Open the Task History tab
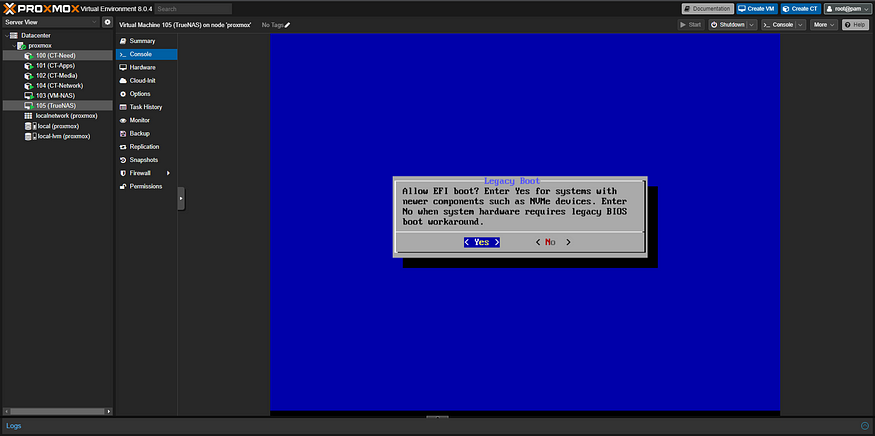Screen dimensions: 875x436 (x=147, y=107)
